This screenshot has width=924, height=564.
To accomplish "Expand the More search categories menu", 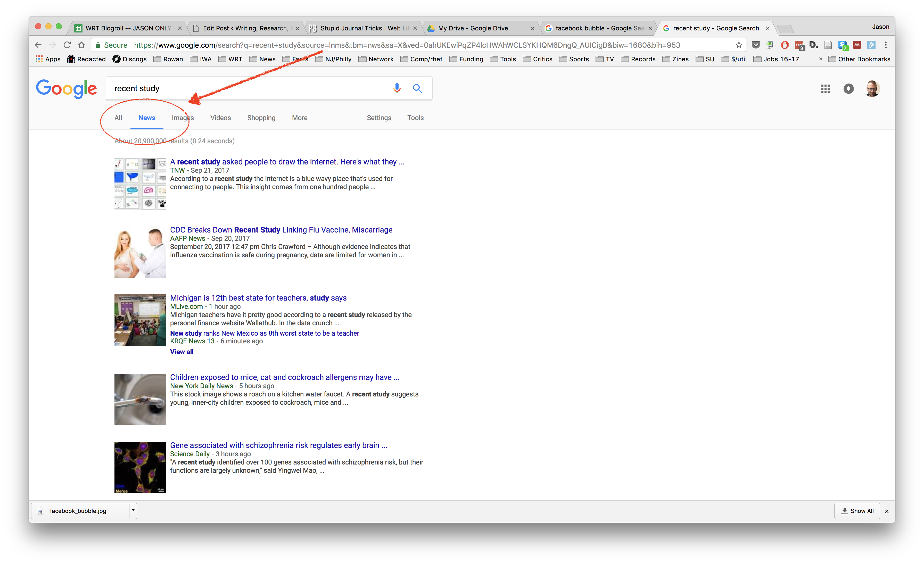I will pos(300,118).
